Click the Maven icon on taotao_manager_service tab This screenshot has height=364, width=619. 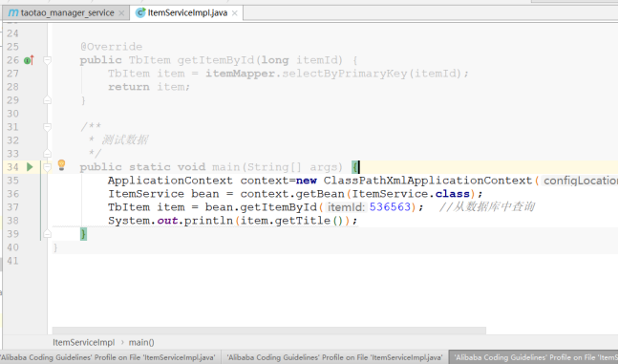(x=13, y=13)
